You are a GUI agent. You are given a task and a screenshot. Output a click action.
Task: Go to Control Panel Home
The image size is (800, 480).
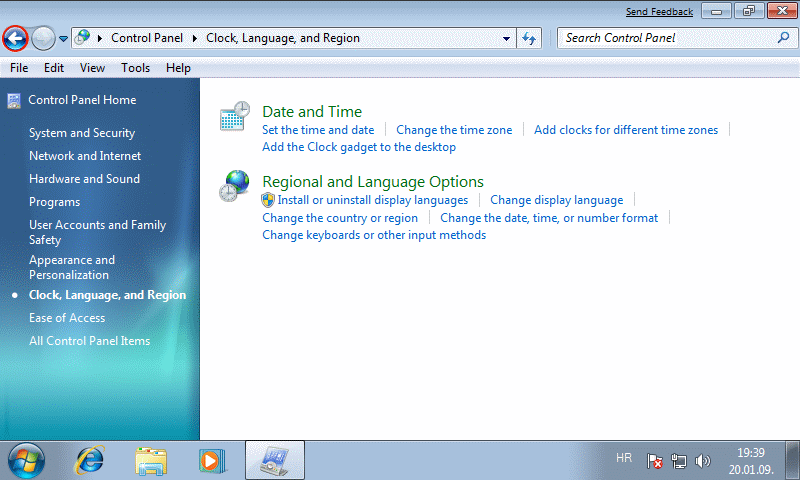pyautogui.click(x=82, y=100)
